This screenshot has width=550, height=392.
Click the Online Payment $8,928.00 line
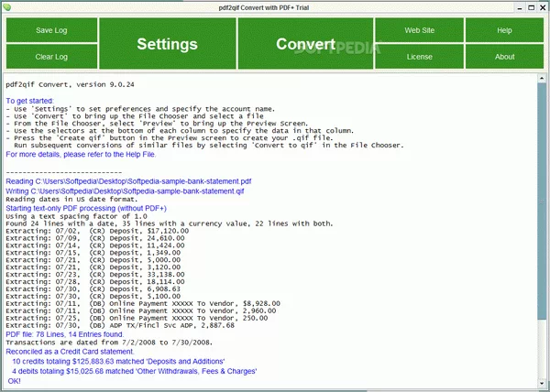point(143,303)
